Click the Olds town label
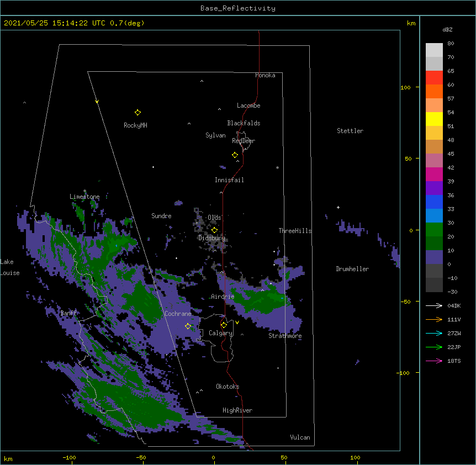Image resolution: width=476 pixels, height=465 pixels. (214, 218)
